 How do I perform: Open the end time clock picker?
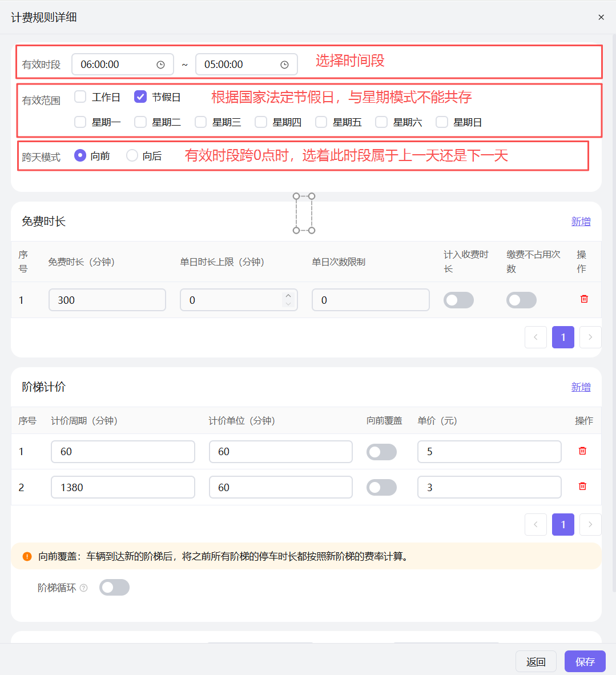(x=284, y=65)
